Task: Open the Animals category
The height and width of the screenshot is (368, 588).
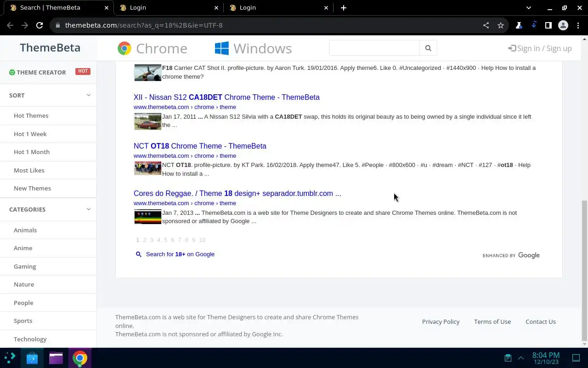Action: point(25,230)
